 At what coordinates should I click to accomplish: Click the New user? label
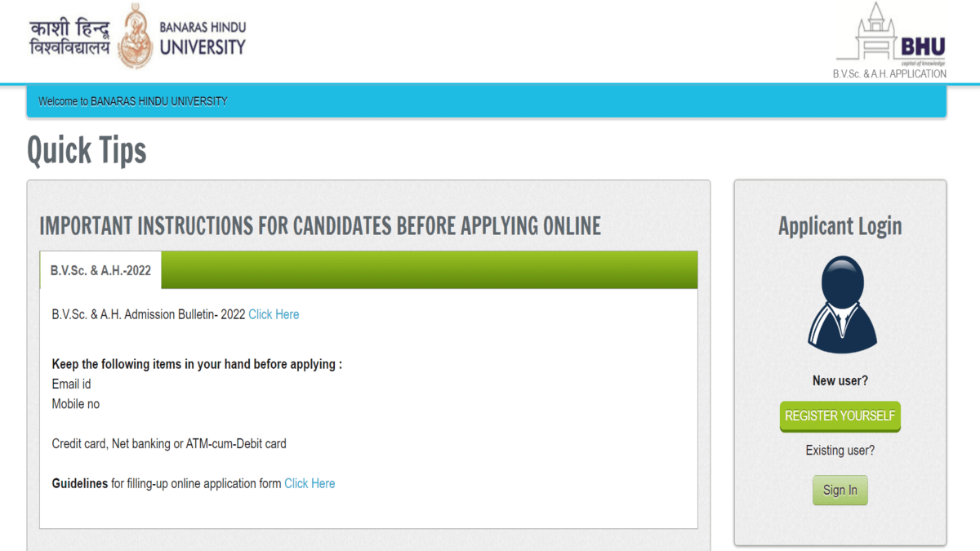point(840,380)
